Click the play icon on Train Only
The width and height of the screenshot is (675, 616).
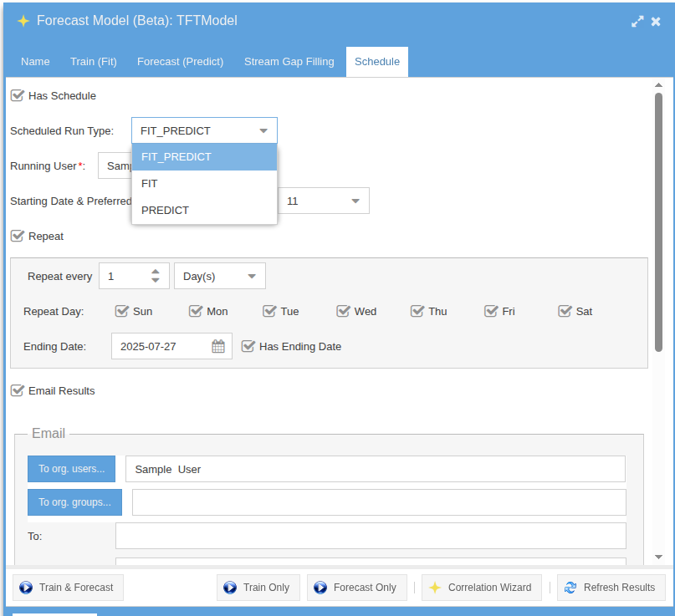(x=230, y=588)
